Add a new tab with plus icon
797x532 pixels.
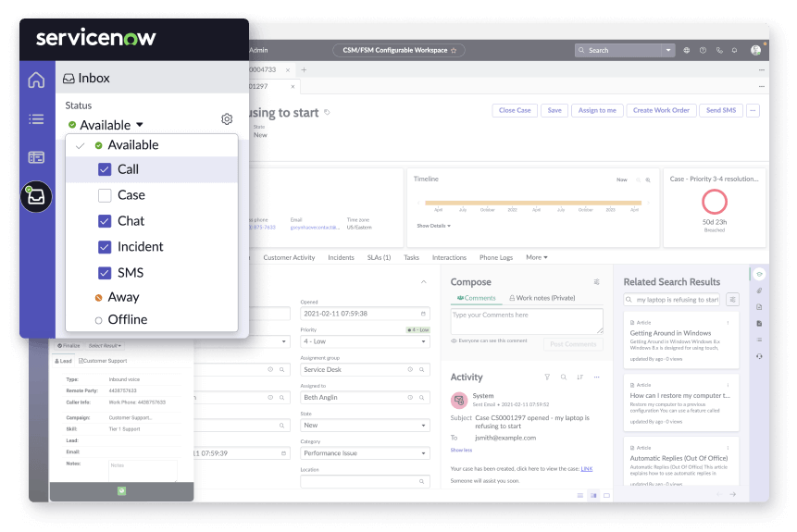(304, 69)
